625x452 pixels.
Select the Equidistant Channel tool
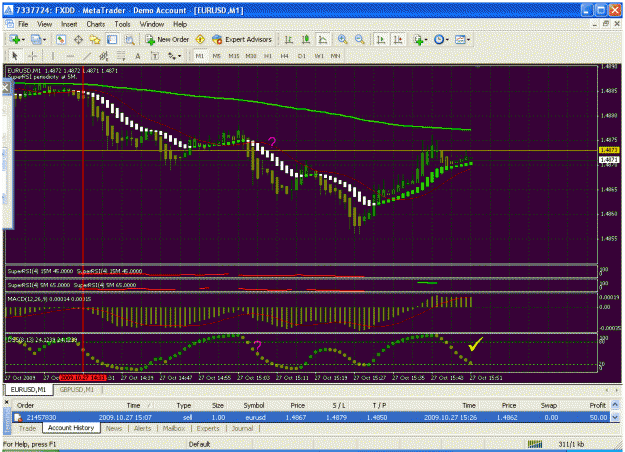click(x=104, y=56)
